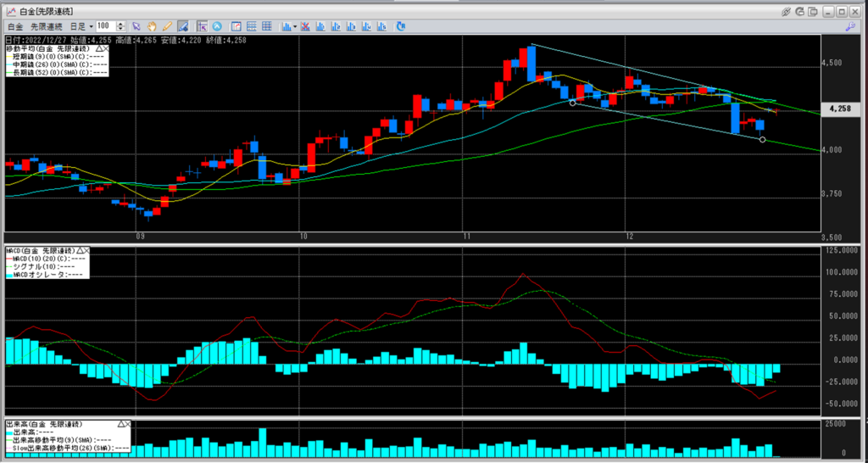Expand the chart indicator dropdown arrow
Image resolution: width=868 pixels, height=463 pixels.
pos(294,27)
